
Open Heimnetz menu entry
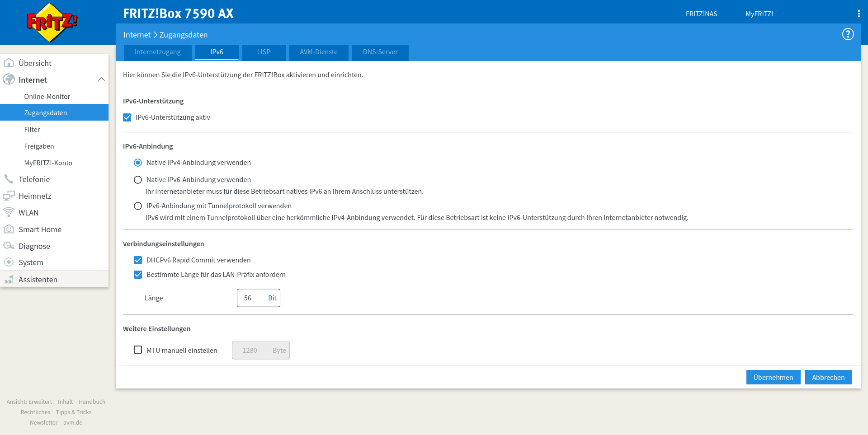(x=54, y=196)
